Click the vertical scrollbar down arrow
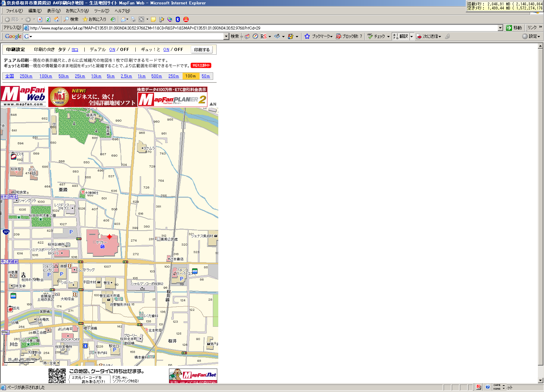The image size is (544, 392). (x=541, y=380)
